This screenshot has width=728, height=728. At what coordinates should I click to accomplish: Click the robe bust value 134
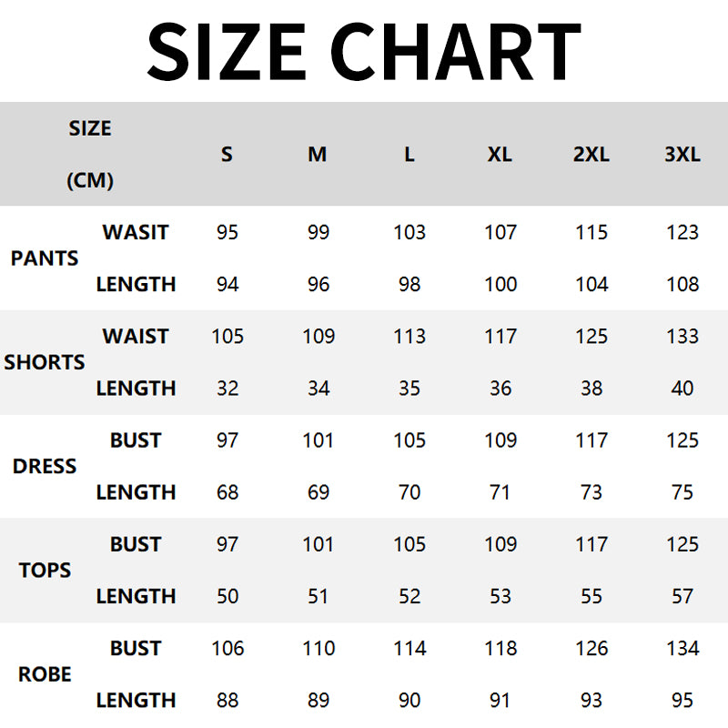click(x=682, y=649)
